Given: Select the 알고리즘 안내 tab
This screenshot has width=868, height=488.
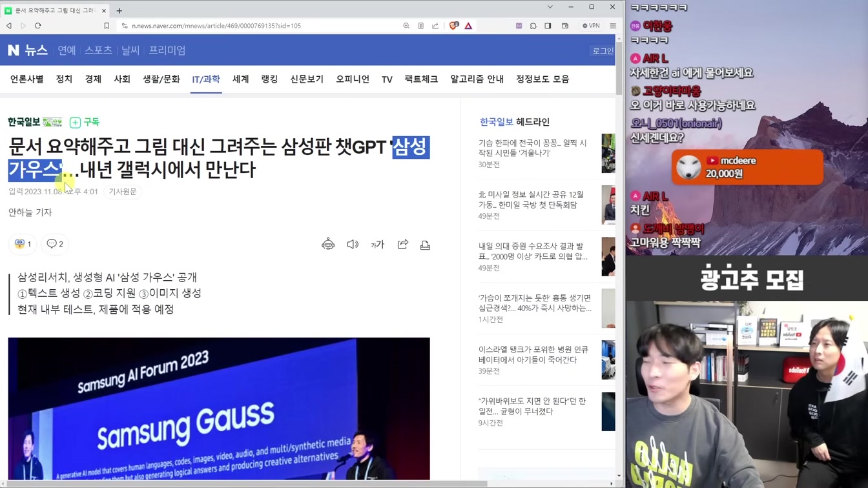Looking at the screenshot, I should click(477, 79).
